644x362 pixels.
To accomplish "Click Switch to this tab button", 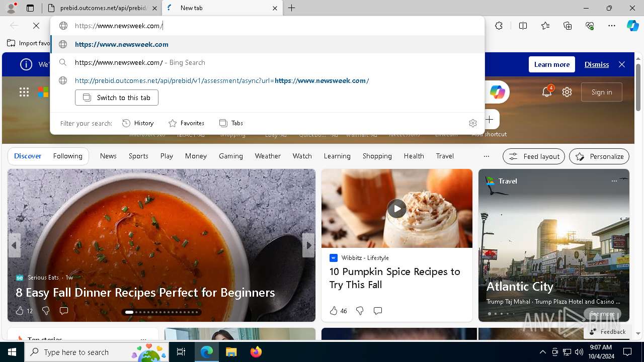I will pos(117,98).
